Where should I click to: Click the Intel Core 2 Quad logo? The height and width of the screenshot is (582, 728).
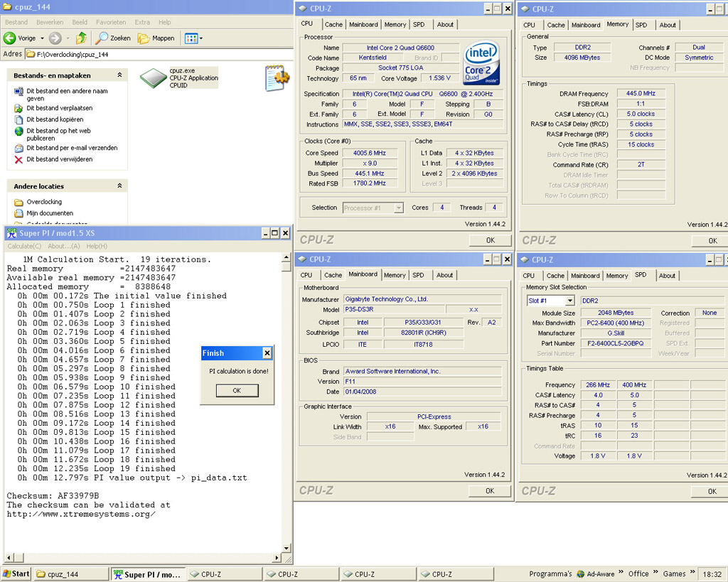tap(482, 63)
